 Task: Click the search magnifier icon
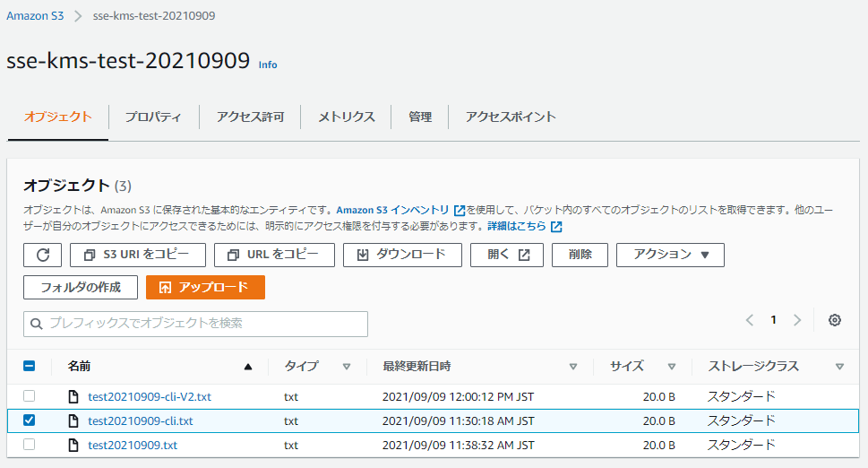37,324
